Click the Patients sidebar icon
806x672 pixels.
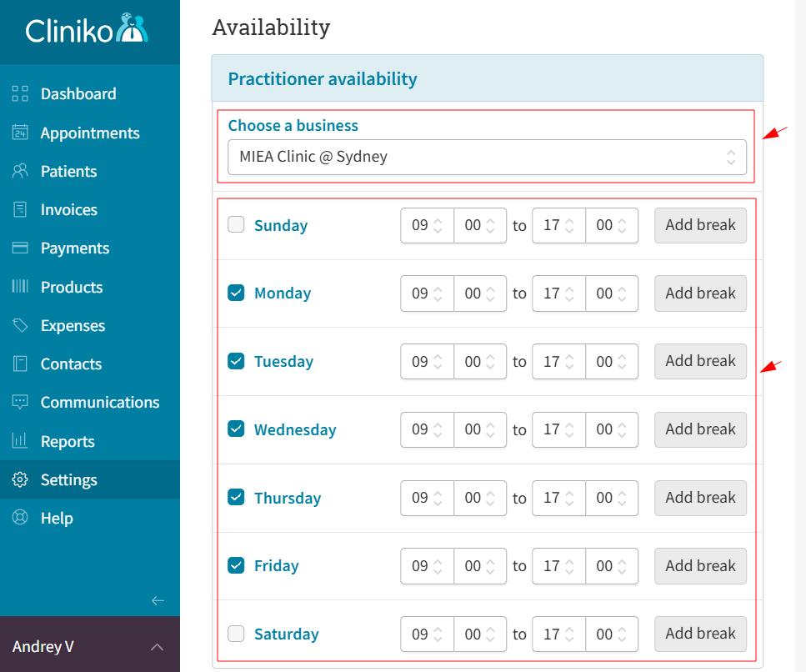[20, 171]
